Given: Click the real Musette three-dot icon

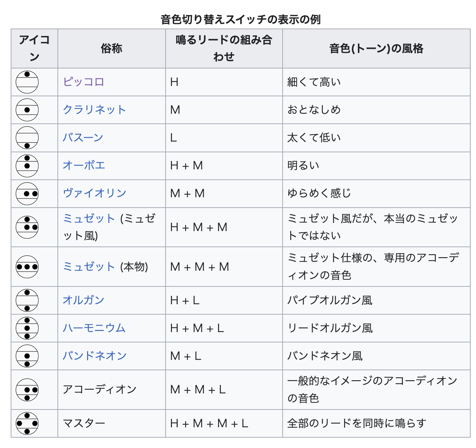Looking at the screenshot, I should pos(27,267).
